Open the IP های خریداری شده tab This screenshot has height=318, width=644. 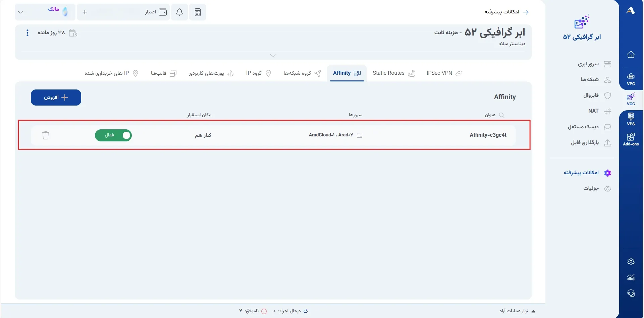(111, 73)
